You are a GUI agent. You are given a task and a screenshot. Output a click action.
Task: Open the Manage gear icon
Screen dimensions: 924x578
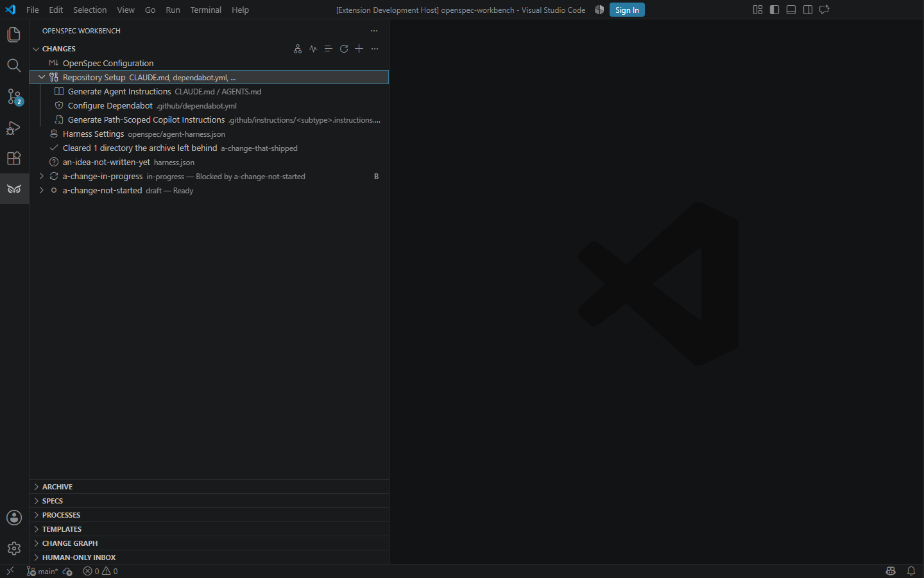[14, 548]
